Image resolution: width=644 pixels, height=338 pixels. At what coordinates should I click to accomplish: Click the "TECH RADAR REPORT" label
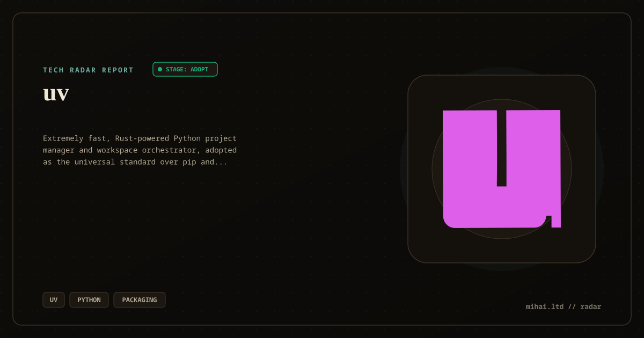tap(89, 70)
